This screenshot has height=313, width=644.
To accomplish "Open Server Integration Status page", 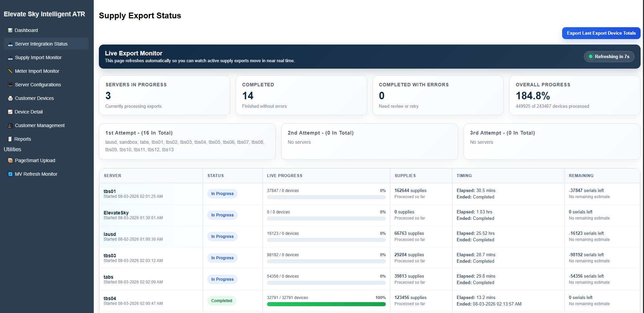I will (x=46, y=44).
